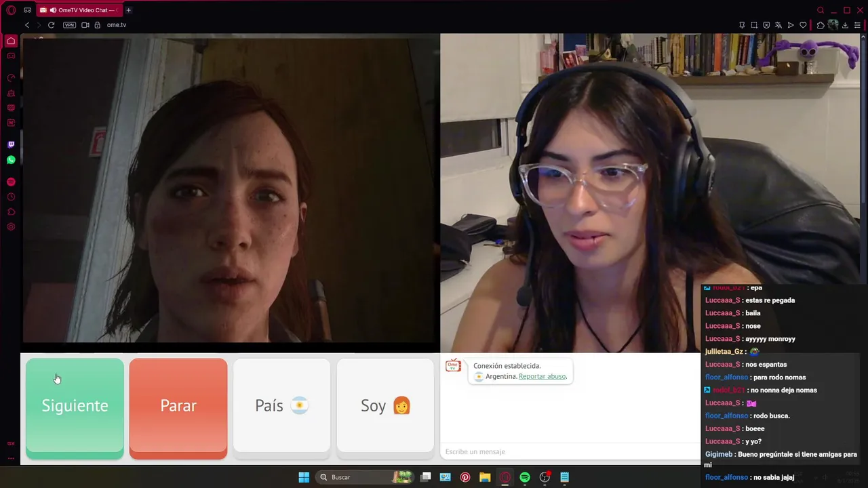The width and height of the screenshot is (868, 488).
Task: Click chat message 'estas re pegada'
Action: (x=770, y=300)
